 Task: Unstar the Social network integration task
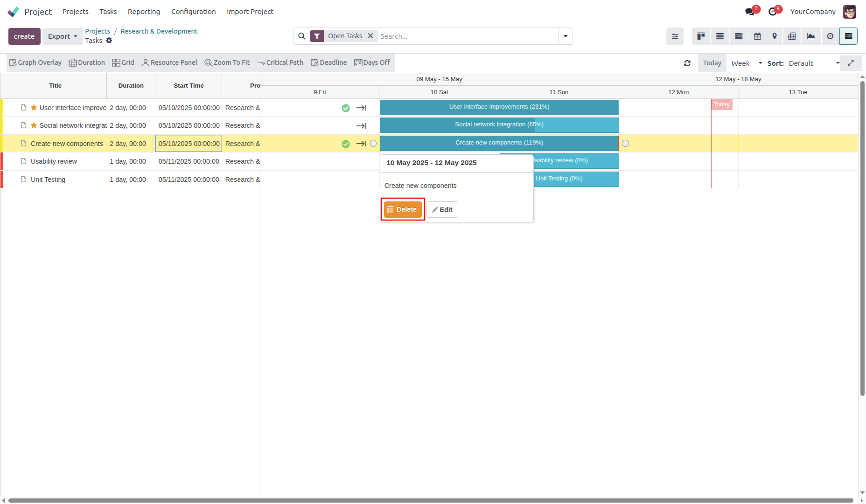click(x=34, y=125)
